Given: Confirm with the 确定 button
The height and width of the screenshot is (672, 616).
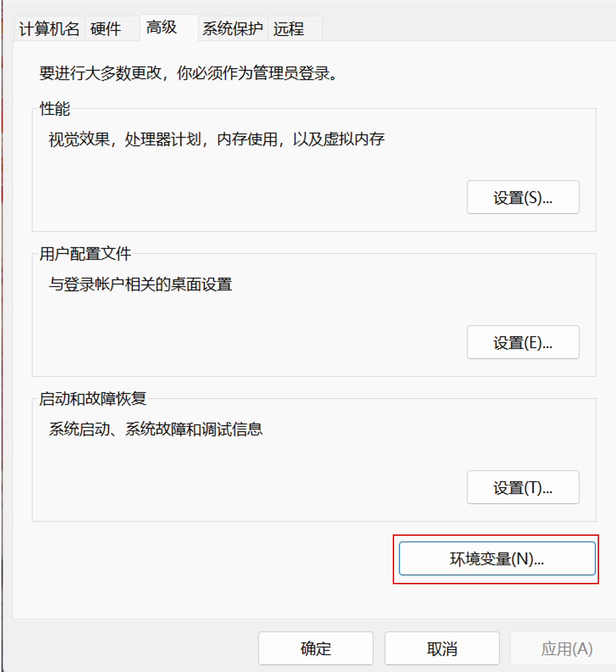Looking at the screenshot, I should [316, 648].
